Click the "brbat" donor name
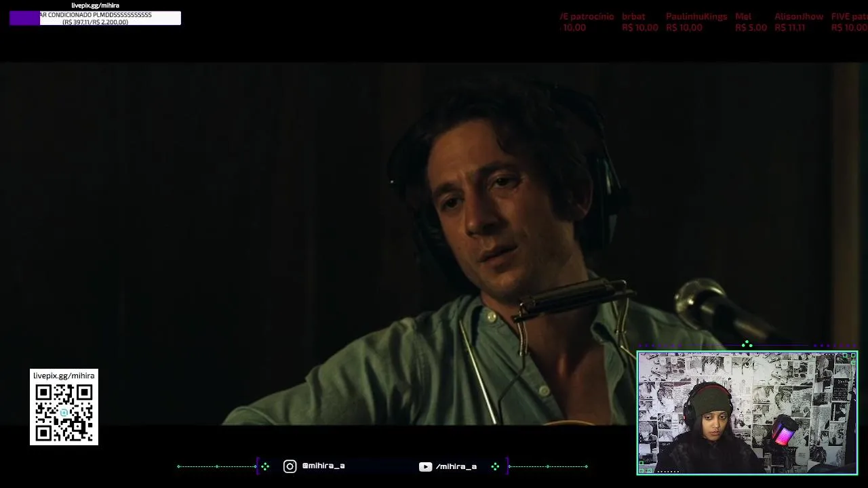 633,16
